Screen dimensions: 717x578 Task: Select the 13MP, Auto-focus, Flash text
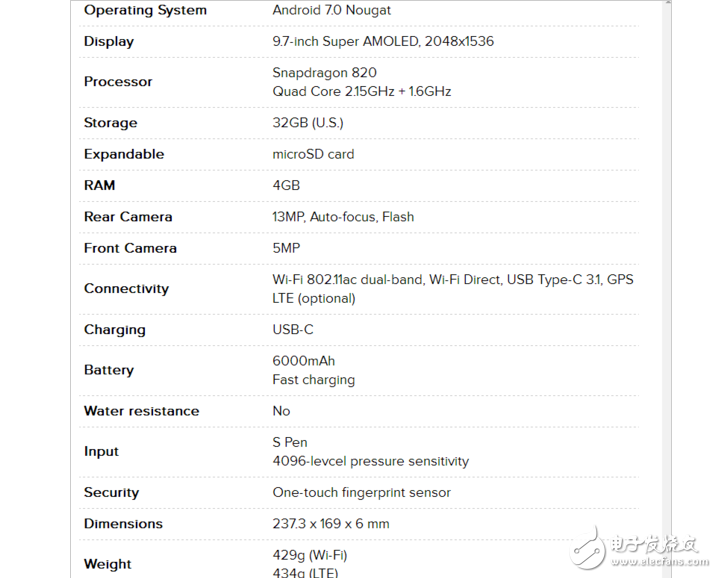pyautogui.click(x=343, y=217)
